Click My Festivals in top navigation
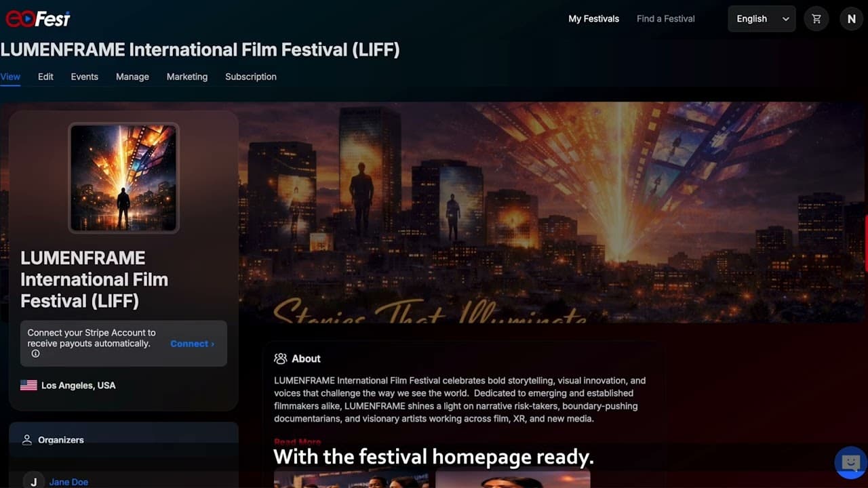The width and height of the screenshot is (868, 488). pyautogui.click(x=594, y=19)
